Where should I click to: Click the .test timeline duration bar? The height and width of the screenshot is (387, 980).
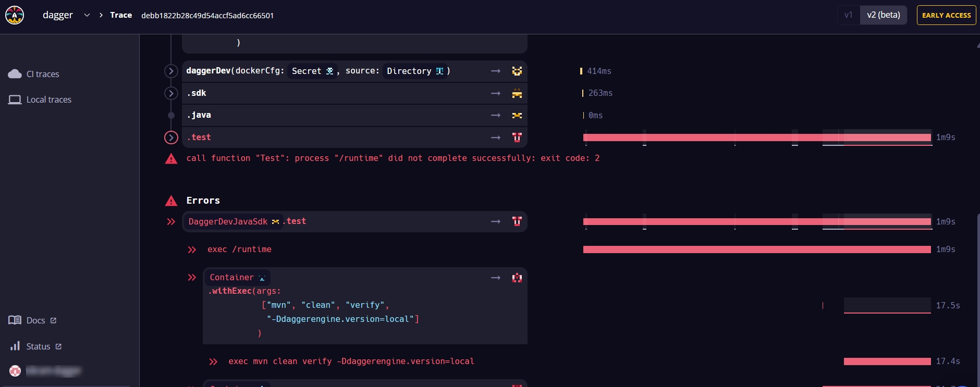[x=757, y=138]
